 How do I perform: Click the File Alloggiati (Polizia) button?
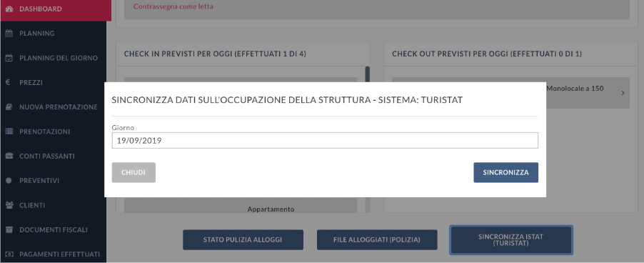(377, 240)
